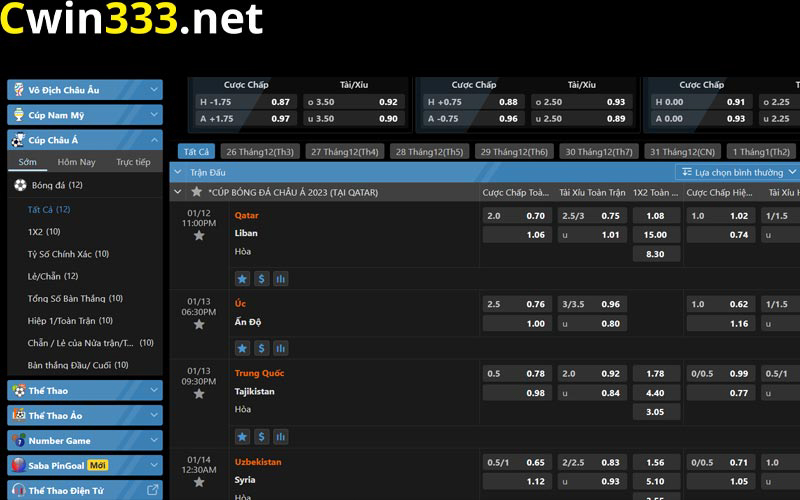The width and height of the screenshot is (800, 500).
Task: Click blue star icon under Úc match
Action: point(242,348)
